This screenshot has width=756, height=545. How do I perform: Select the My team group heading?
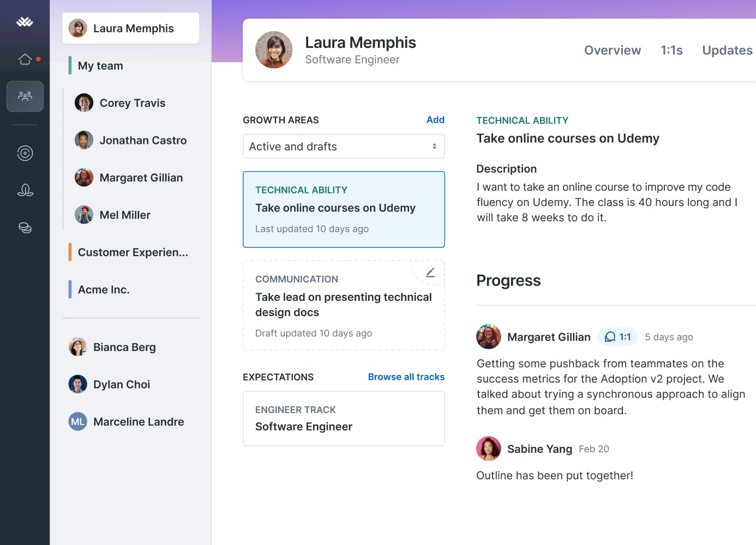coord(100,65)
